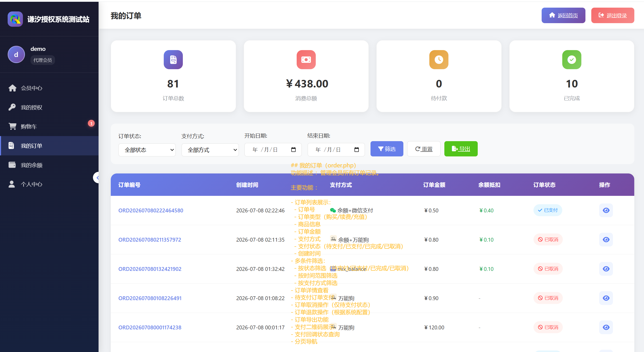Click the site logo icon

(x=15, y=19)
